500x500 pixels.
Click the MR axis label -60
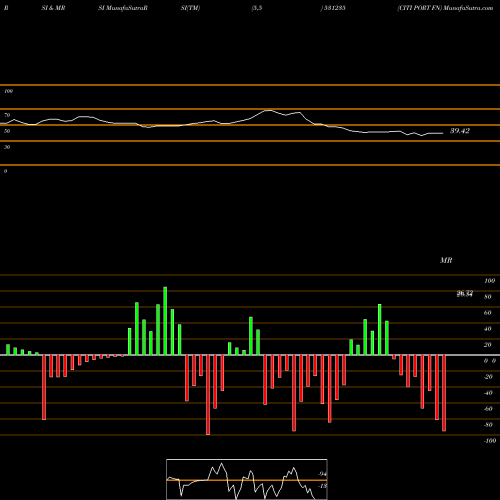(488, 409)
